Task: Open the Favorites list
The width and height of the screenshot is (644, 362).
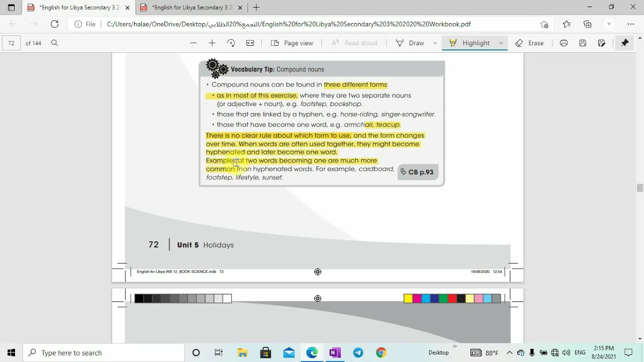Action: [x=567, y=24]
